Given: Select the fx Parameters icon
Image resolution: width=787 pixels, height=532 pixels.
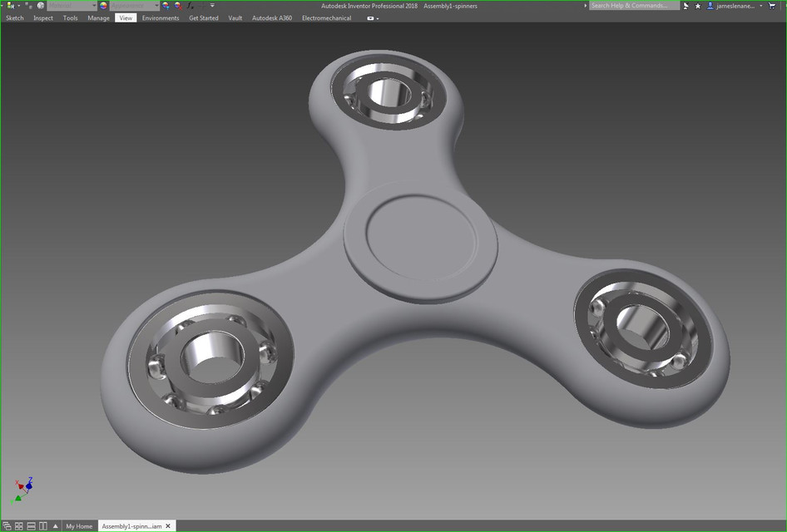Looking at the screenshot, I should point(190,6).
